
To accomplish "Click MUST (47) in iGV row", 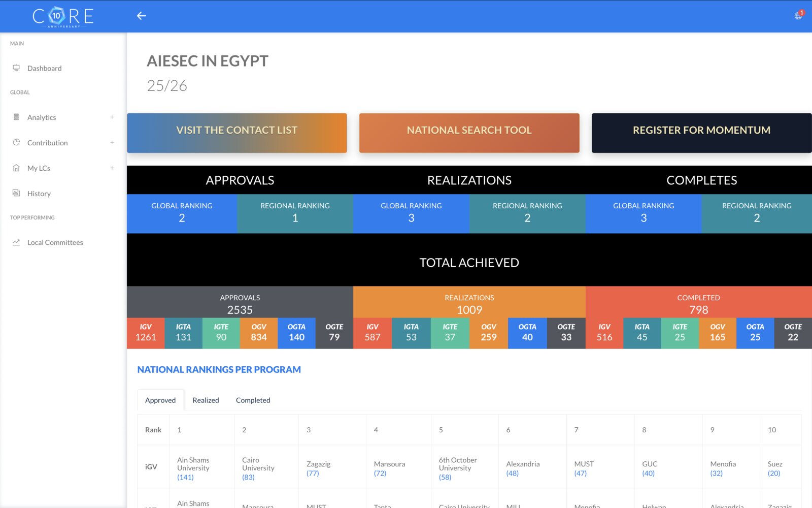I will click(600, 467).
